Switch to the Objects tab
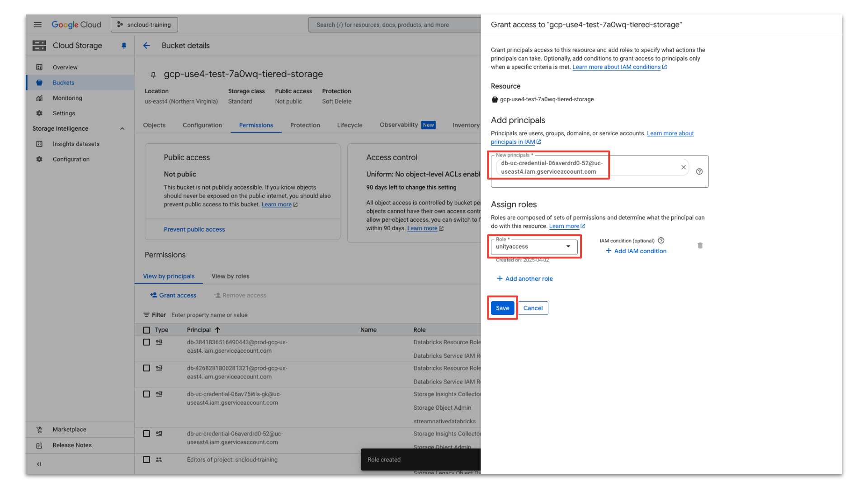The image size is (868, 488). pyautogui.click(x=154, y=125)
